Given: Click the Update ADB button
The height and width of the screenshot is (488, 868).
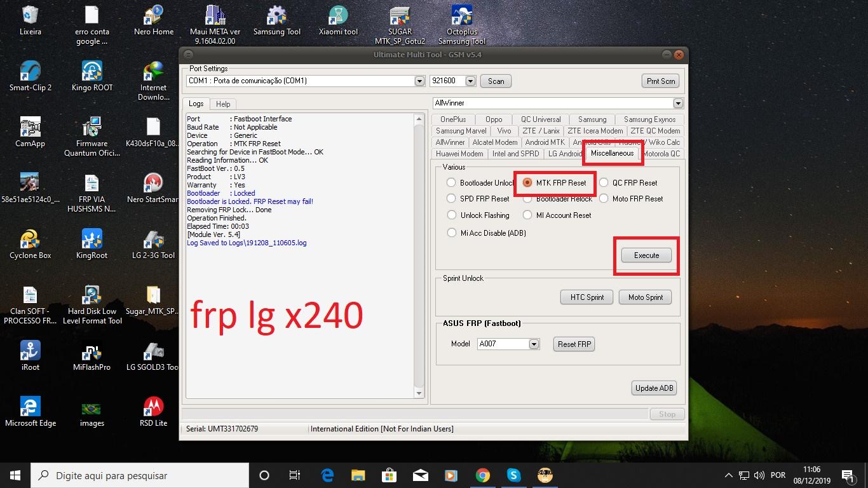Looking at the screenshot, I should point(654,388).
